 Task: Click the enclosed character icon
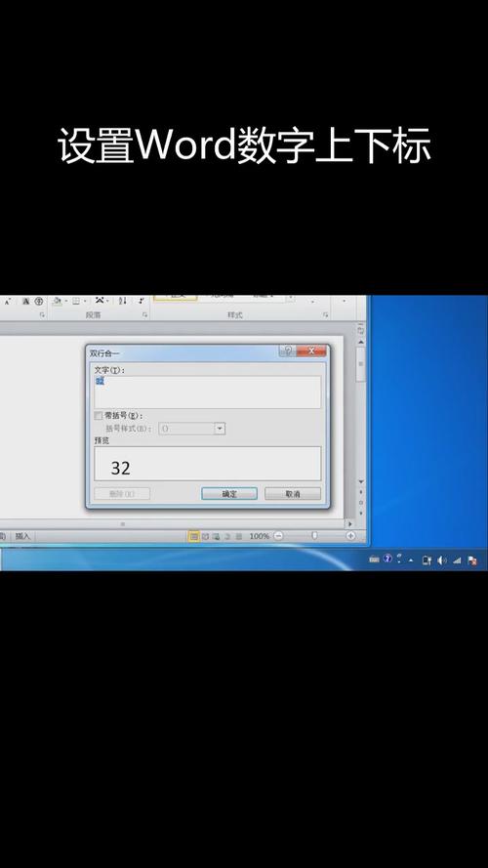click(39, 301)
